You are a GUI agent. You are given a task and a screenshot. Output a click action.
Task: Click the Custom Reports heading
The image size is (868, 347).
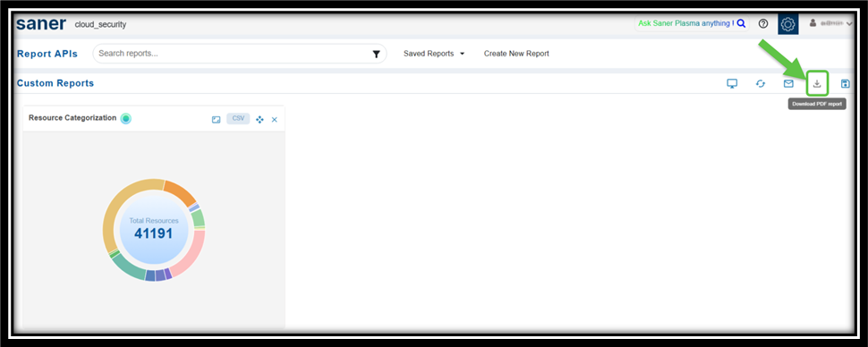[55, 83]
